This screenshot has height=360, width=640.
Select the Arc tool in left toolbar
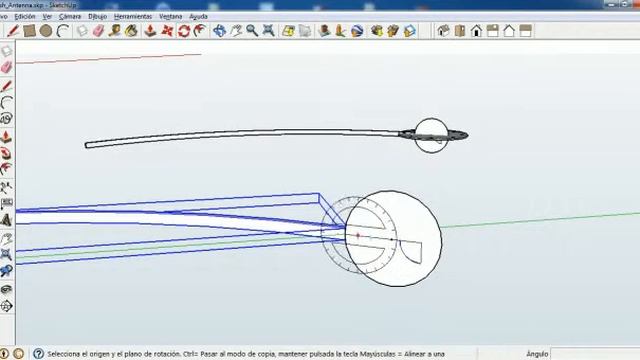click(7, 102)
